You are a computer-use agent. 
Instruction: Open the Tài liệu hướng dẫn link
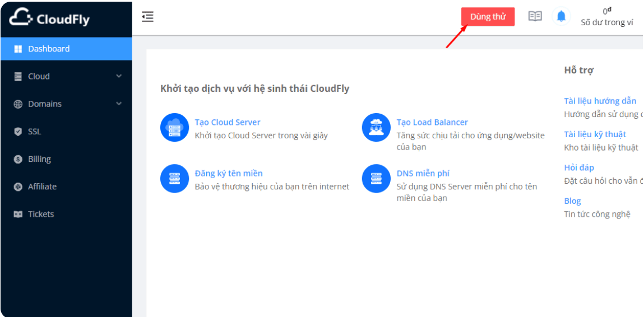pyautogui.click(x=600, y=101)
